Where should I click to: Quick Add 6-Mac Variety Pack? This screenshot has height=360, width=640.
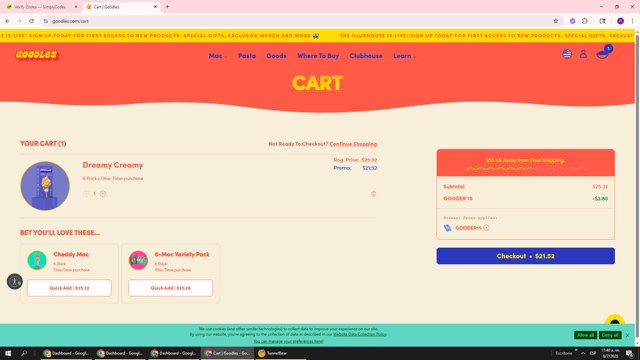171,288
